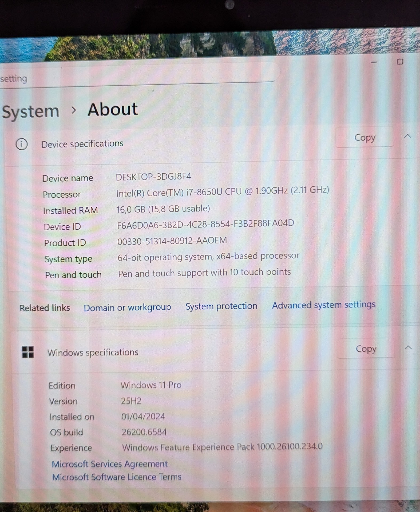This screenshot has width=420, height=512.
Task: Copy the device specifications
Action: 364,138
